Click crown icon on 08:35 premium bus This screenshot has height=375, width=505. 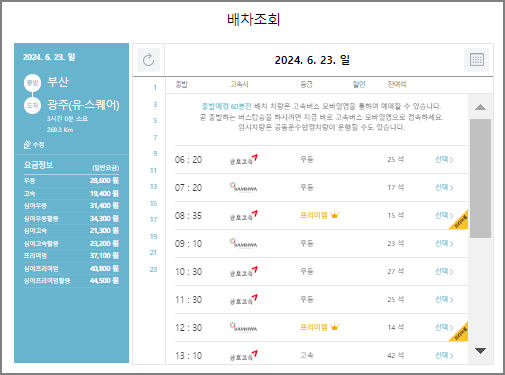click(334, 215)
